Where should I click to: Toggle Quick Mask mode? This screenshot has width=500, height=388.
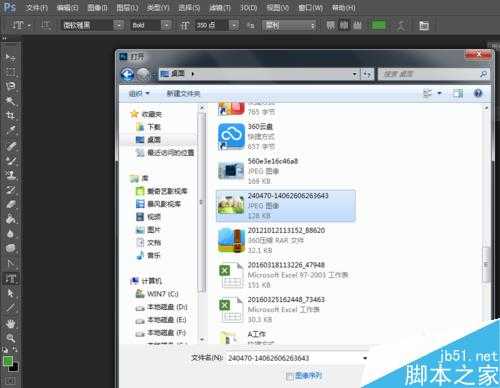pos(10,381)
